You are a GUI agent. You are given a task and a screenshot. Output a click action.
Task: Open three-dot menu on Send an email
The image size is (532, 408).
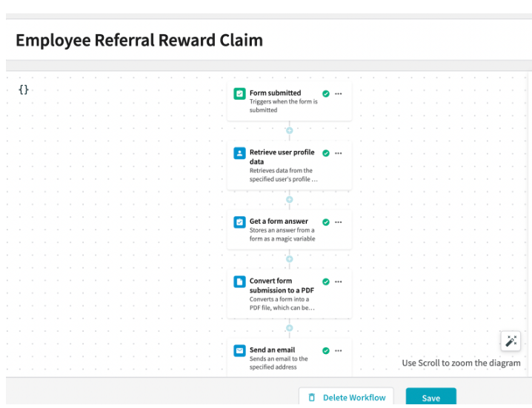tap(339, 351)
